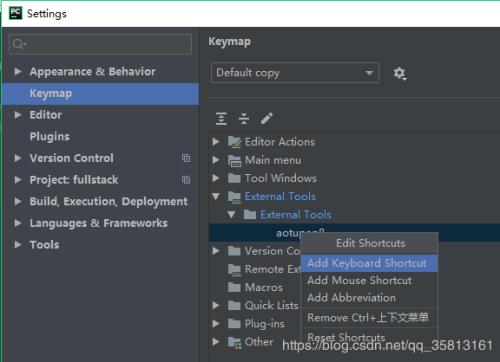The height and width of the screenshot is (362, 500).
Task: Expand the Editor Actions tree node
Action: 216,142
